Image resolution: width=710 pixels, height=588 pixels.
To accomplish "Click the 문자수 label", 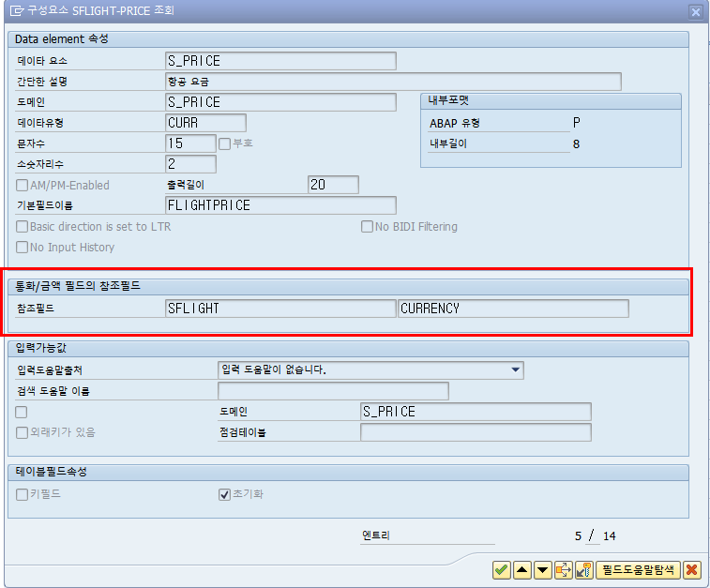I will 31,143.
